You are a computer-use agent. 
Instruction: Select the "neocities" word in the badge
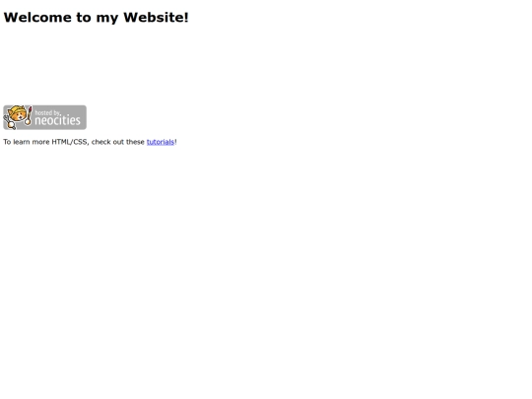pos(58,120)
